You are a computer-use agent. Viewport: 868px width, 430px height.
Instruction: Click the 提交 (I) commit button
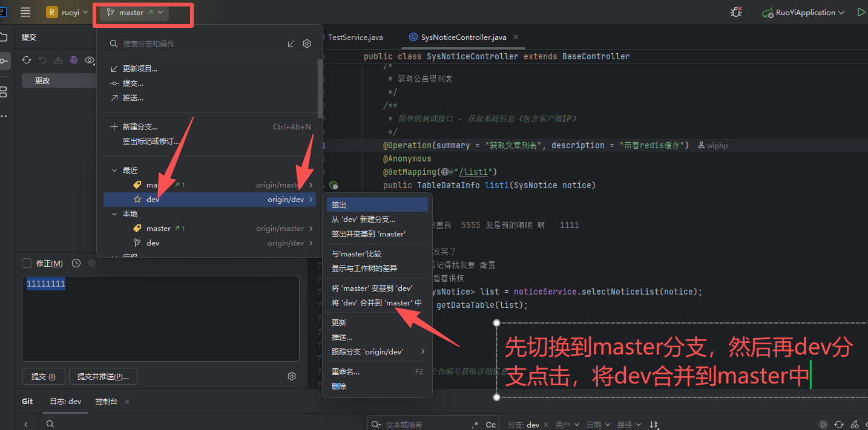click(43, 376)
